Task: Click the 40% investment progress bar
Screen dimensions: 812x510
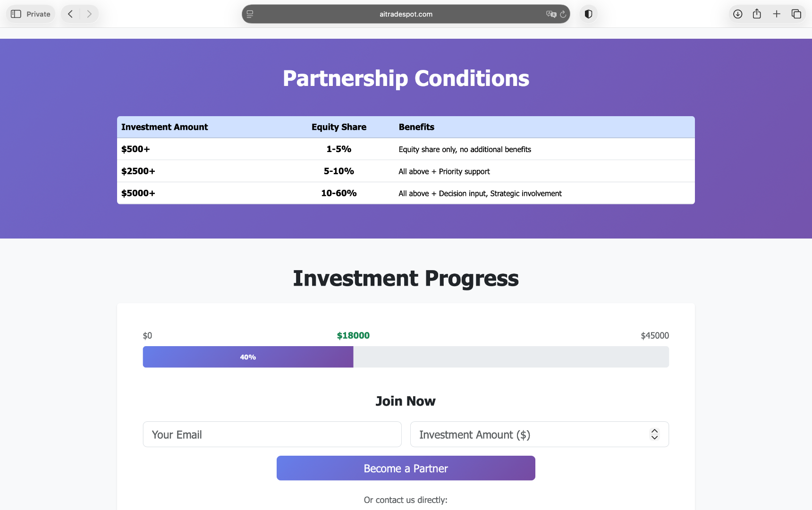Action: point(248,357)
